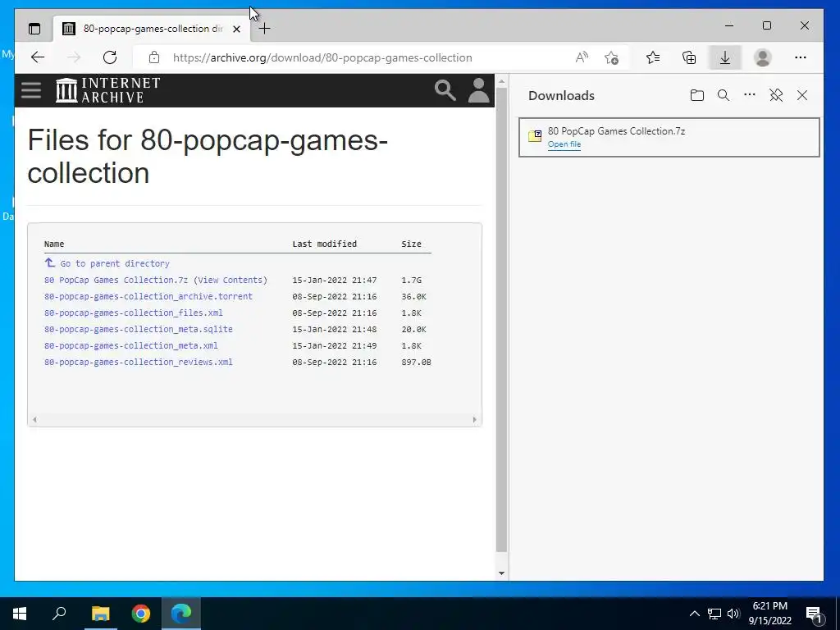Select the 80-popcap-games-collection tab
The image size is (840, 630).
152,29
